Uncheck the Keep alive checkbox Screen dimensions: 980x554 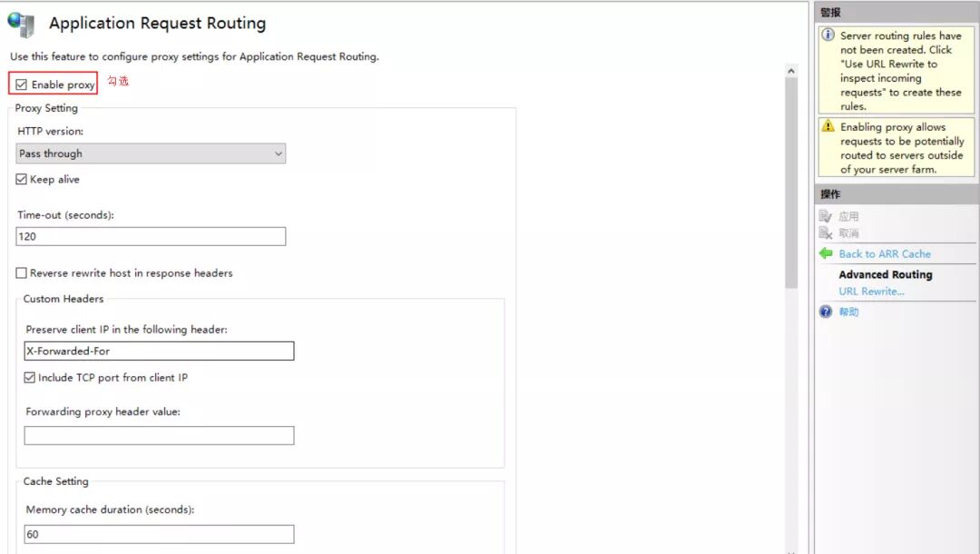pos(21,180)
